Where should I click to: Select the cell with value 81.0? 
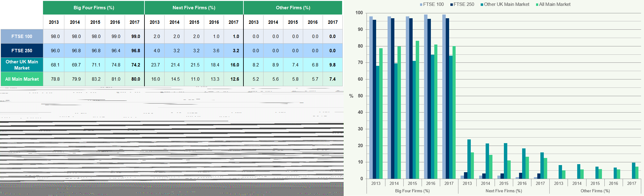(x=115, y=79)
